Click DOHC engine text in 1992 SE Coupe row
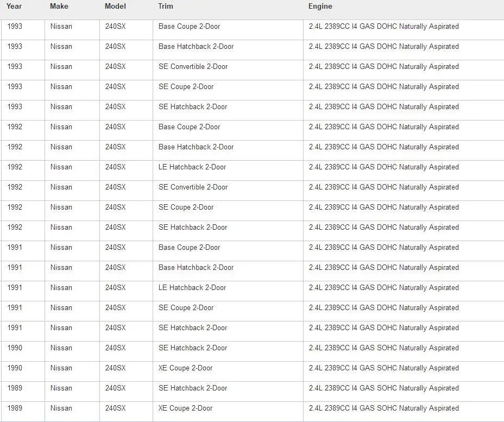 384,207
